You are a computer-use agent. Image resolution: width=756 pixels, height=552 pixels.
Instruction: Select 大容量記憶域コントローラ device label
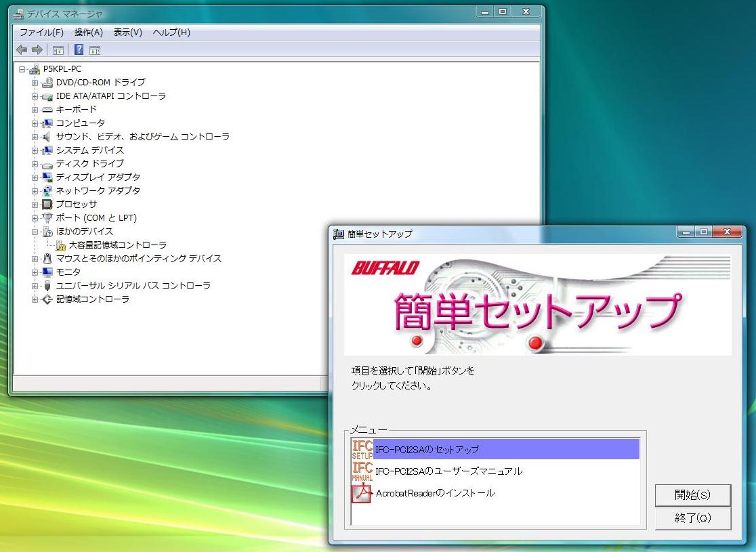[x=118, y=245]
